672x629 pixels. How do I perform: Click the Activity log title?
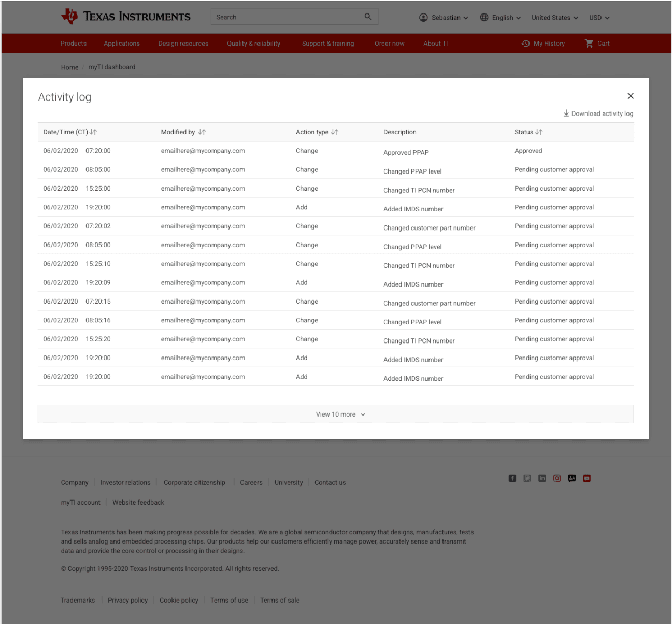point(65,97)
